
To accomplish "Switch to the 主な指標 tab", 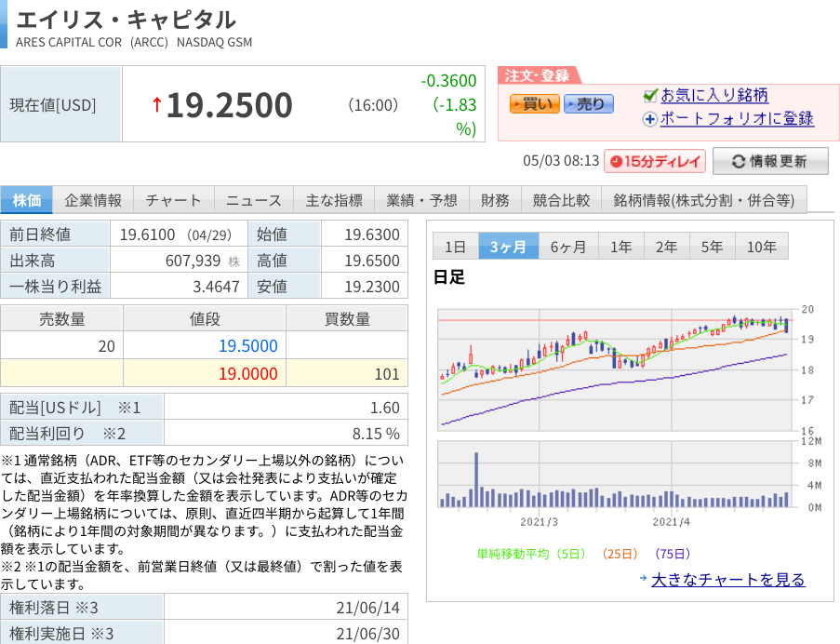I will (x=334, y=200).
